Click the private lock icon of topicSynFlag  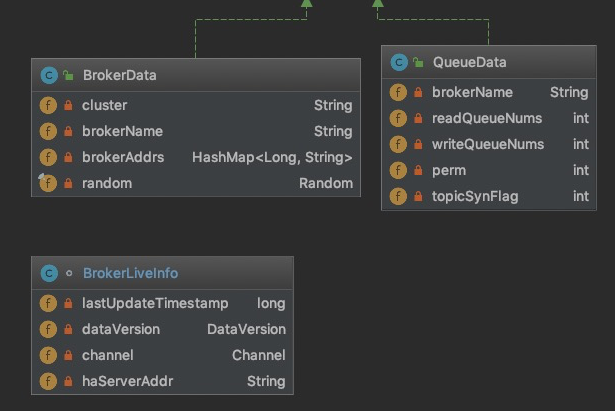(418, 196)
